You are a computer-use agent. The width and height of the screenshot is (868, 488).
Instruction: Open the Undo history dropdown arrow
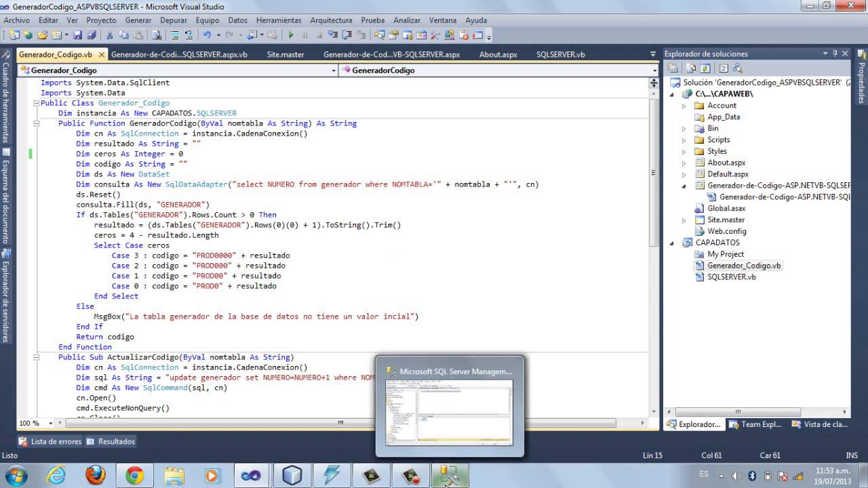tap(218, 35)
